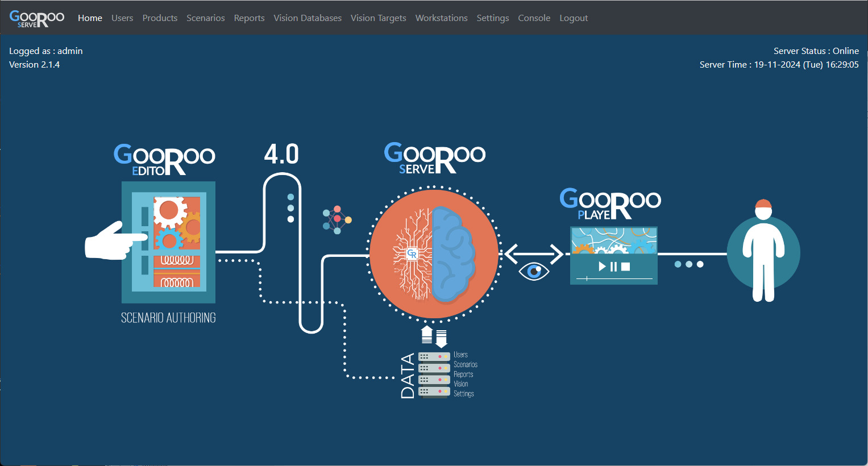Click the 'Server Status : Online' text
This screenshot has width=868, height=466.
pos(816,51)
